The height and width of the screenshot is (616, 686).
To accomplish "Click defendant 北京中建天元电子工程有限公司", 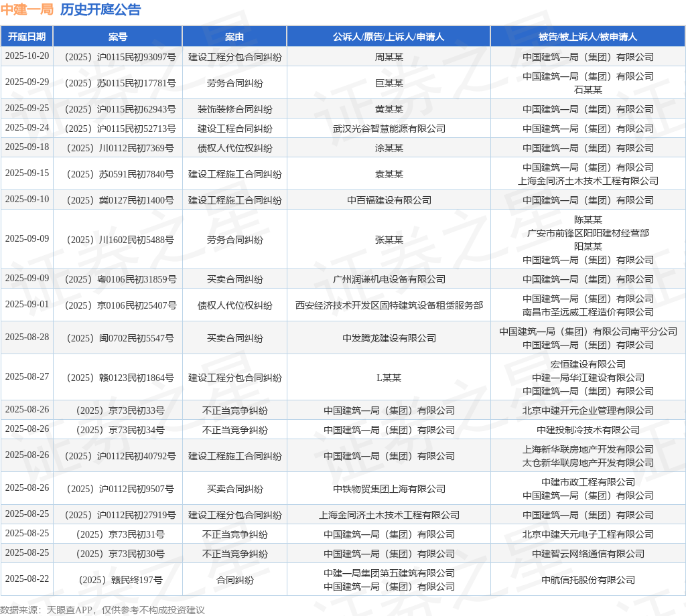I will click(x=588, y=534).
